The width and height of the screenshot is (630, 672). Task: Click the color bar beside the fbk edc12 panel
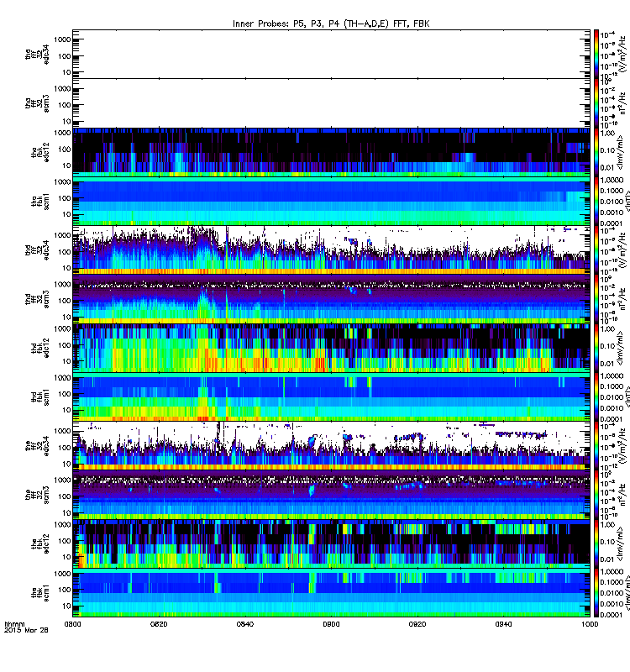(x=596, y=543)
